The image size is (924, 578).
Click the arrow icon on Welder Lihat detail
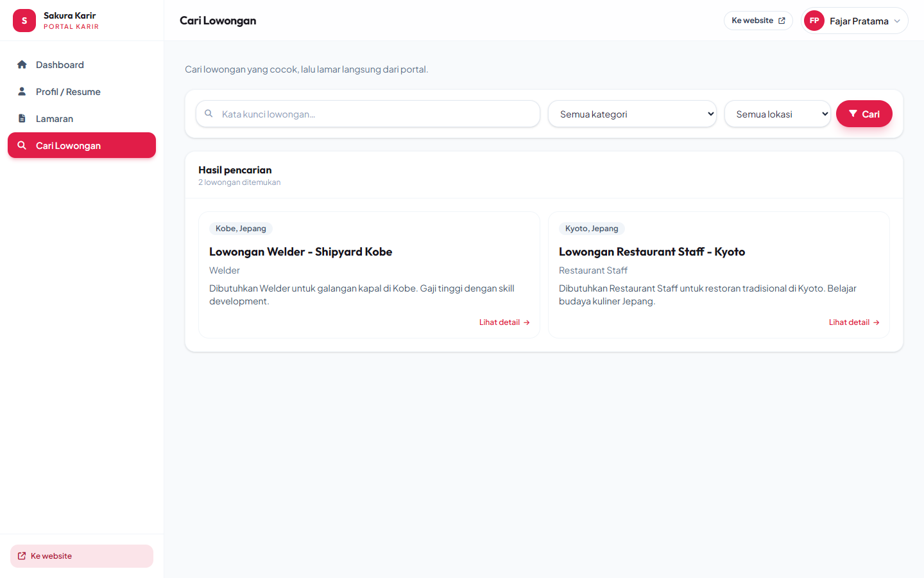[527, 322]
